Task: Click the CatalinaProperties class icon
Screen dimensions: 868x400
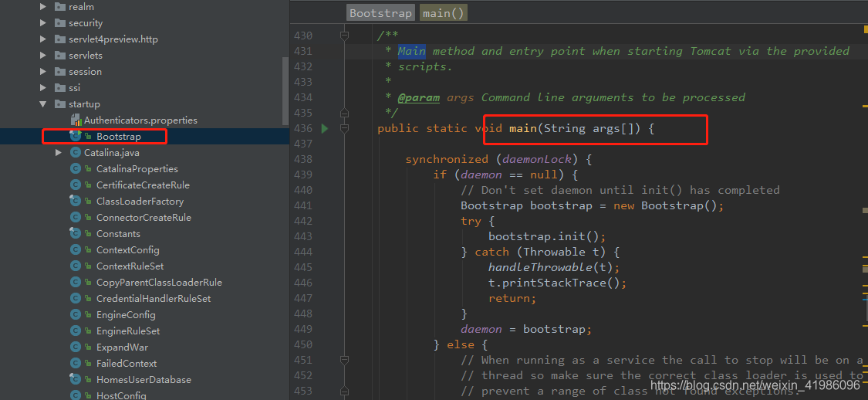Action: pyautogui.click(x=76, y=169)
